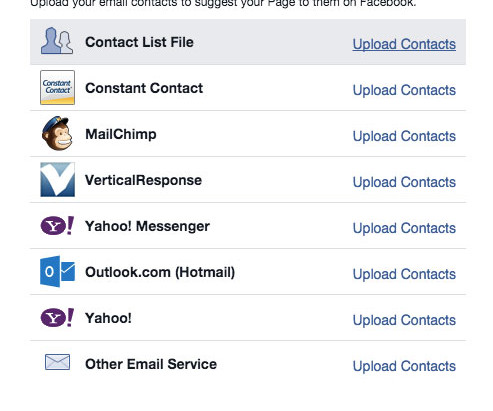Click the MailChimp monkey icon
This screenshot has width=493, height=411.
tap(57, 133)
